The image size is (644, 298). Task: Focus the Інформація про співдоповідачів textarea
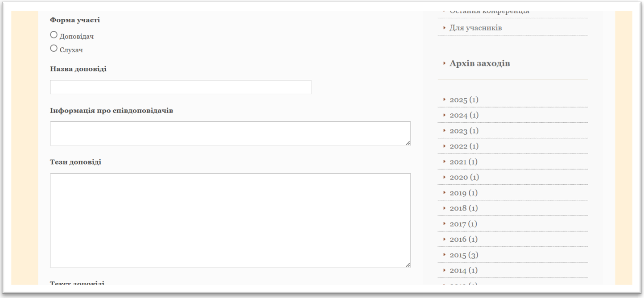tap(230, 133)
